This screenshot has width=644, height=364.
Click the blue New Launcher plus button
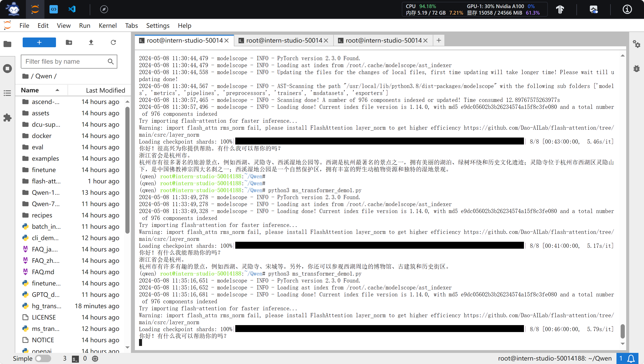tap(39, 42)
